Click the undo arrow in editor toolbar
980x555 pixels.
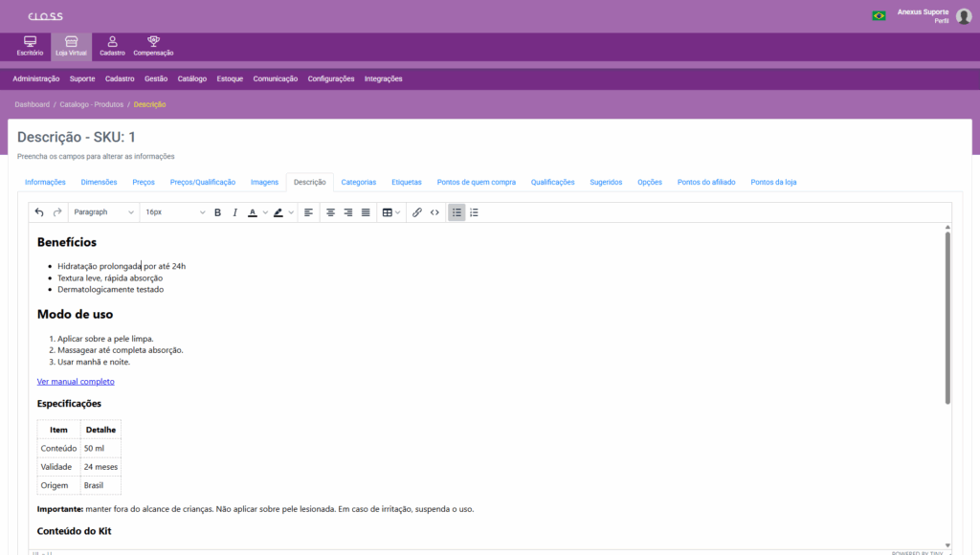tap(39, 212)
